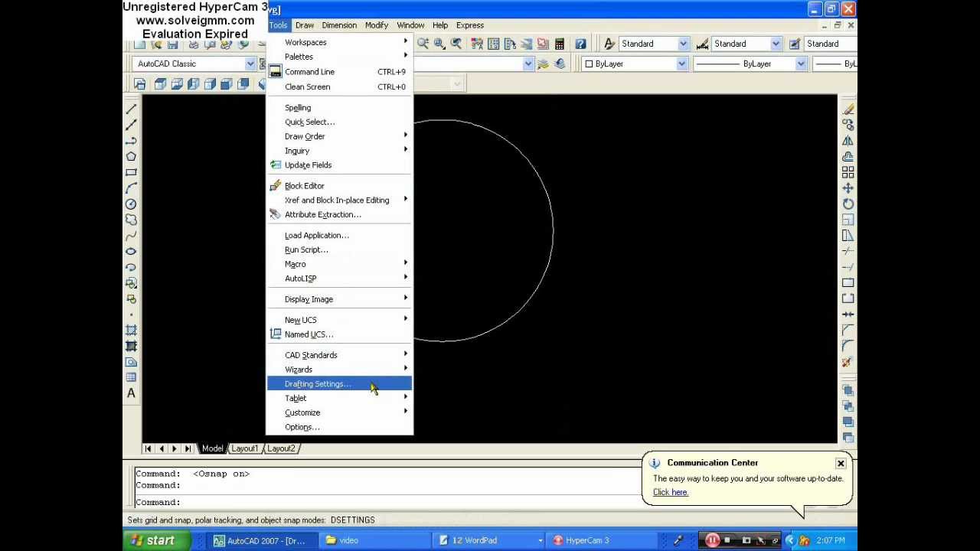Toggle Command Line from Tools menu
Screen dimensions: 980x551
click(339, 72)
